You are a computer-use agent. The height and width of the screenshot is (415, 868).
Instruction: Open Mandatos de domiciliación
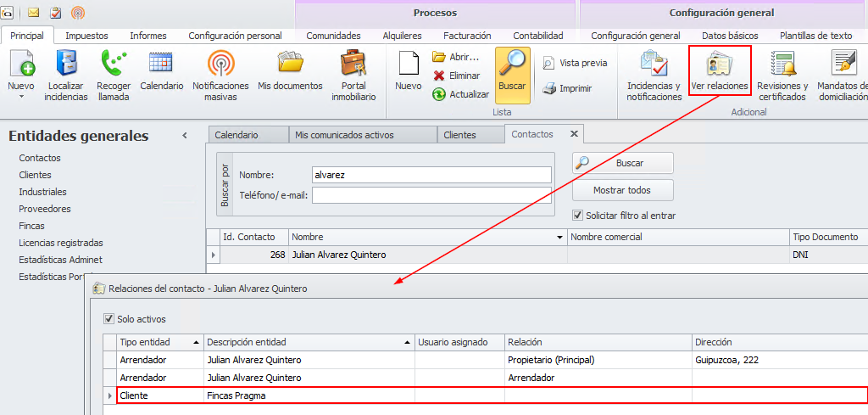click(842, 76)
